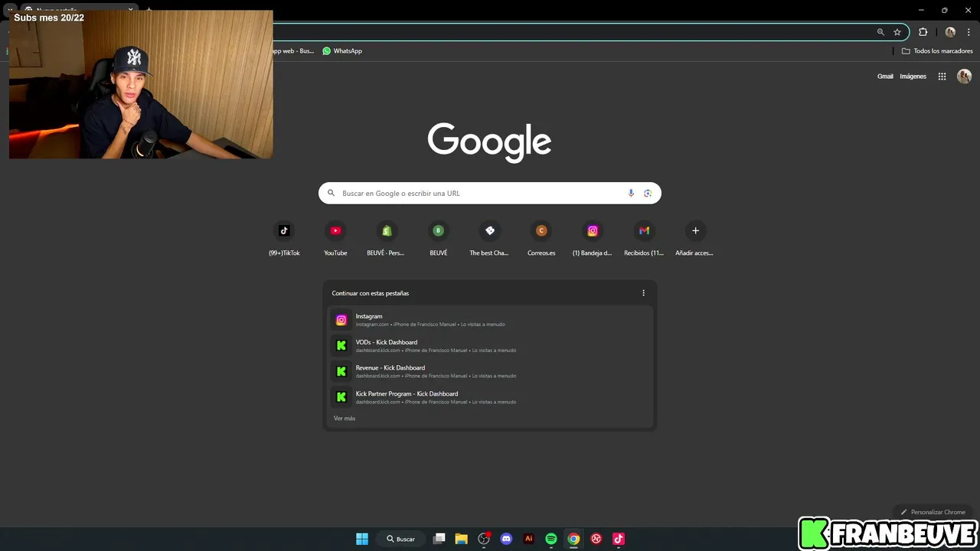
Task: Open the Todos los marcadores folder
Action: [x=937, y=51]
